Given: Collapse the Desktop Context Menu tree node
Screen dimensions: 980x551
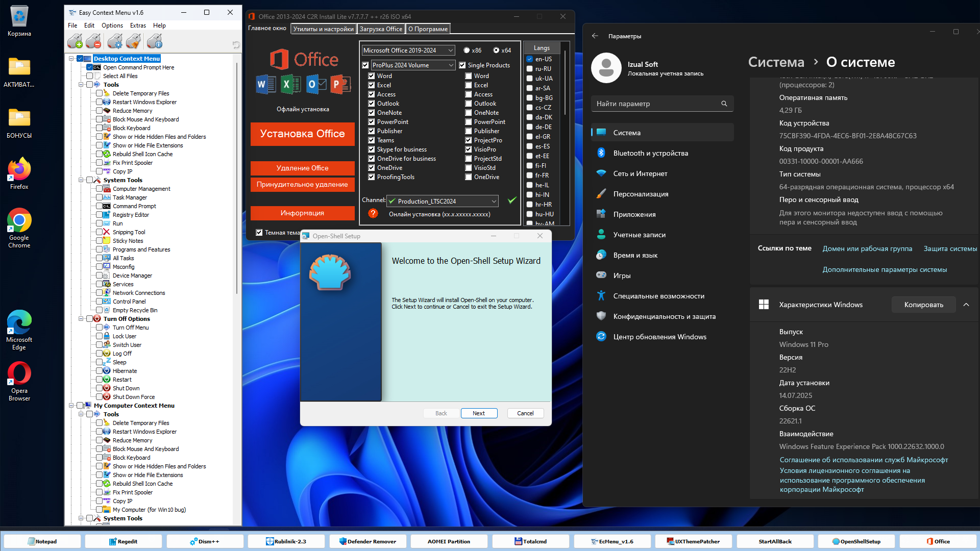Looking at the screenshot, I should [71, 59].
